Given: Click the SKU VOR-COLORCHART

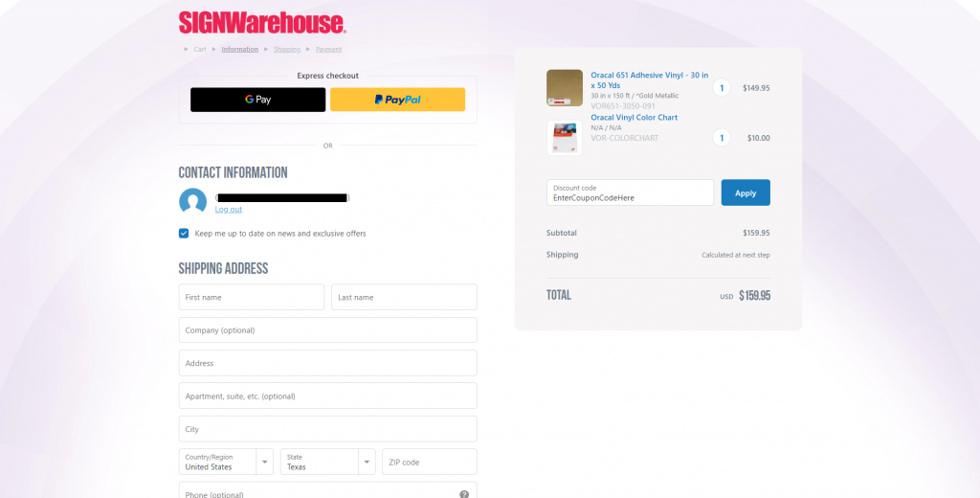Looking at the screenshot, I should pyautogui.click(x=624, y=138).
